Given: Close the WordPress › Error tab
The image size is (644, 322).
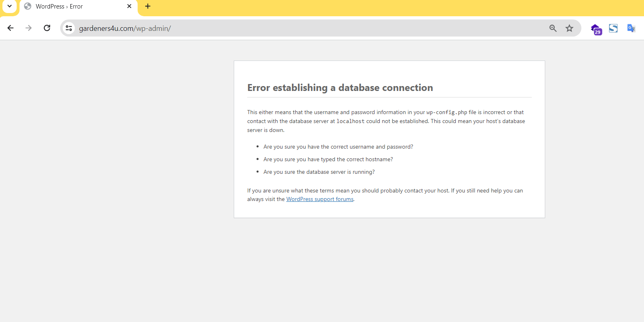Looking at the screenshot, I should (x=129, y=6).
